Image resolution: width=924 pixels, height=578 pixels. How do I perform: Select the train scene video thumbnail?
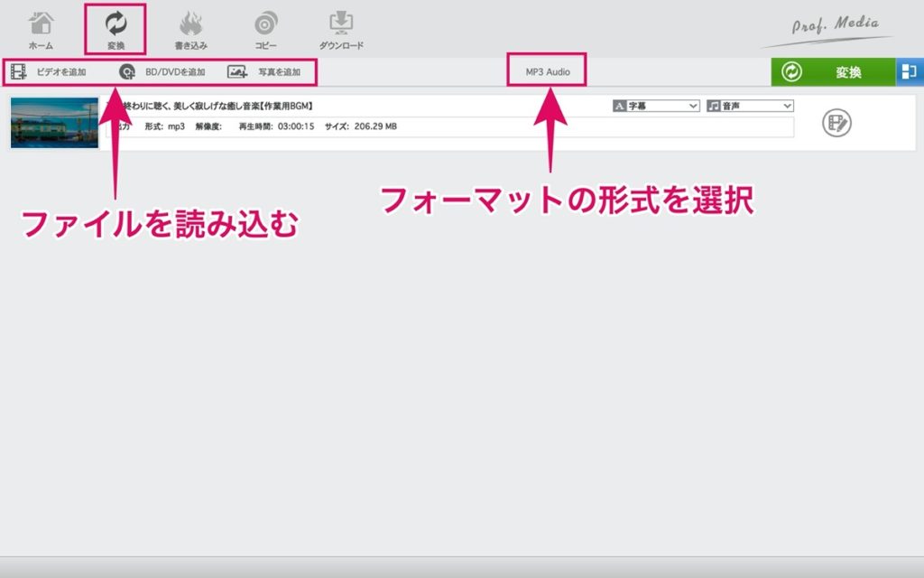pyautogui.click(x=54, y=123)
